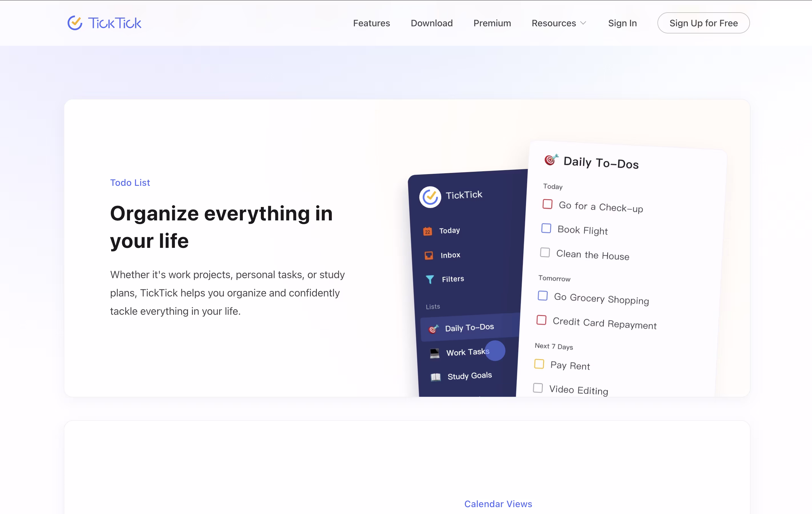Expand the Lists section in the sidebar
The image size is (812, 514).
(433, 306)
